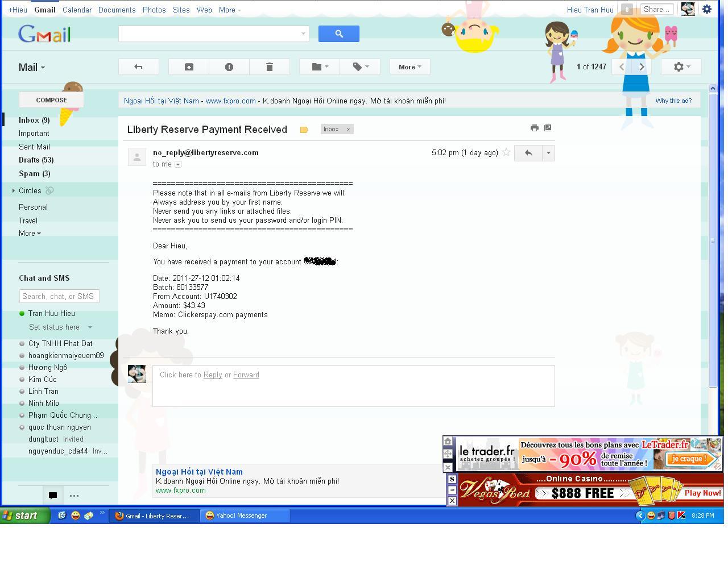The height and width of the screenshot is (582, 728).
Task: Open chat with Linh Tran
Action: point(43,391)
